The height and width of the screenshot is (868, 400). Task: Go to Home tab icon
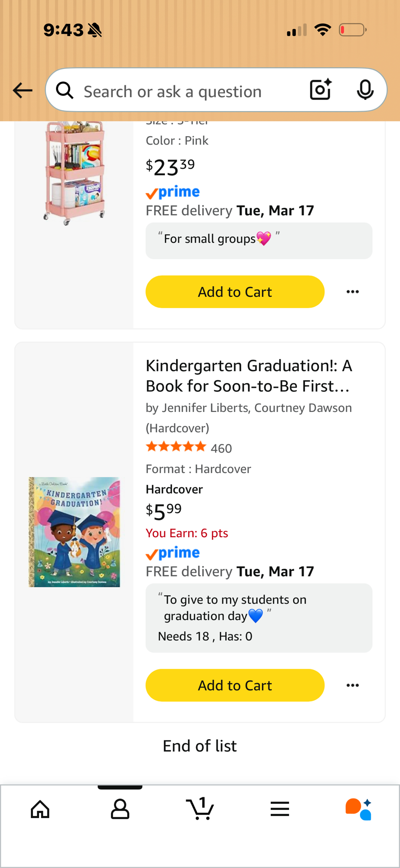click(x=40, y=809)
